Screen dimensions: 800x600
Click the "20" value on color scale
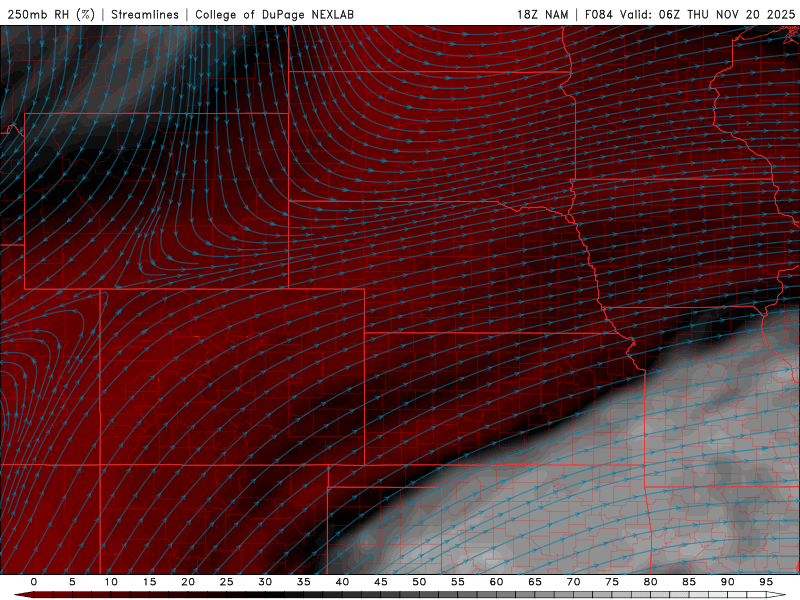click(x=188, y=582)
